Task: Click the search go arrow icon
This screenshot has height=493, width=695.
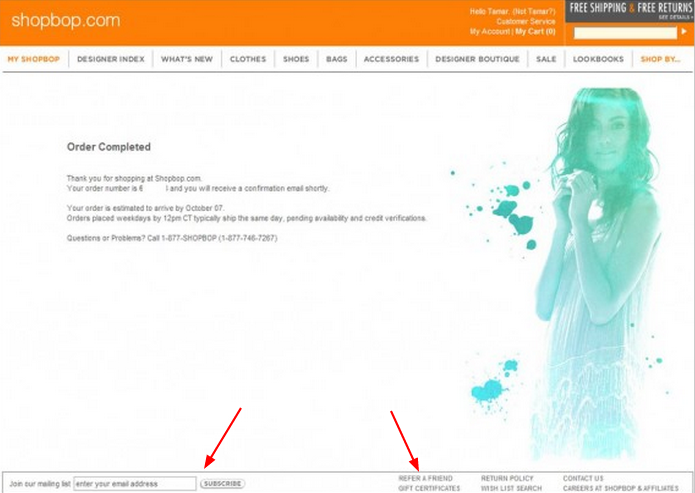Action: click(x=684, y=31)
